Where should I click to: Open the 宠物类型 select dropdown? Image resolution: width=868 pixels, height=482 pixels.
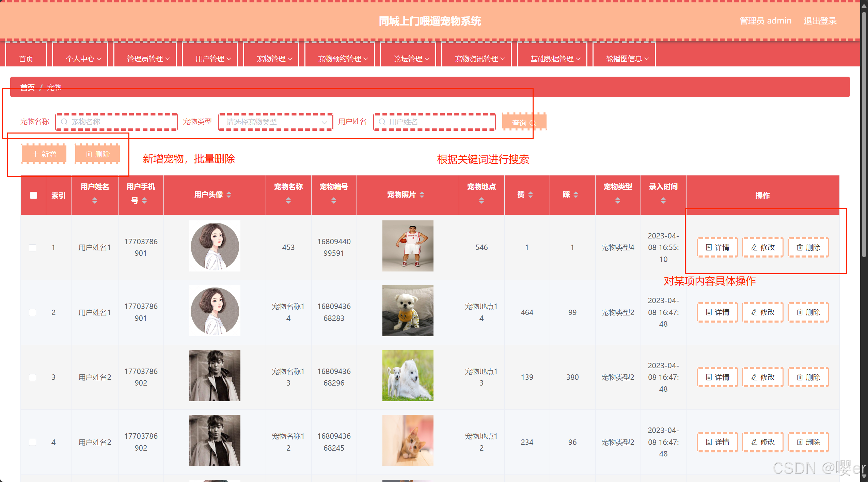275,122
